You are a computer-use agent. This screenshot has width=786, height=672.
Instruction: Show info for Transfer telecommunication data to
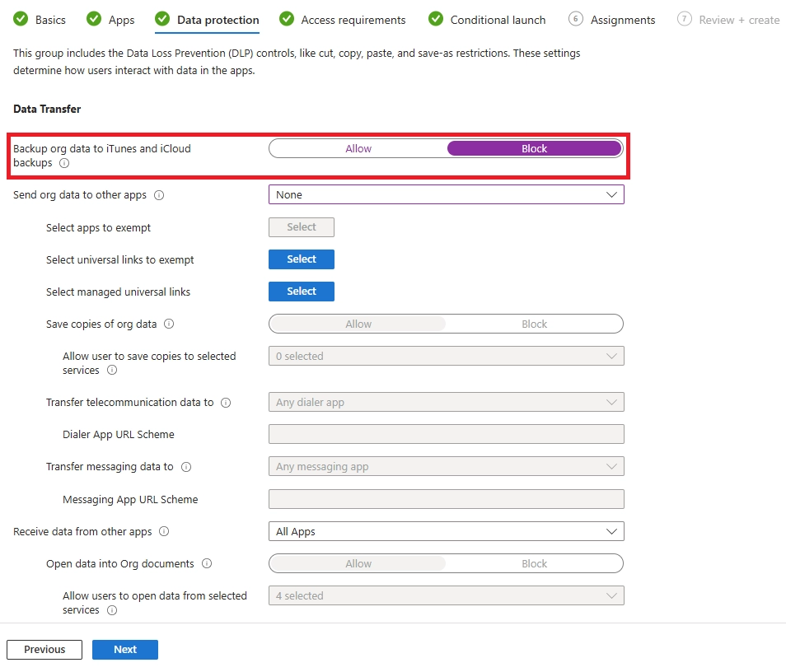click(x=226, y=403)
